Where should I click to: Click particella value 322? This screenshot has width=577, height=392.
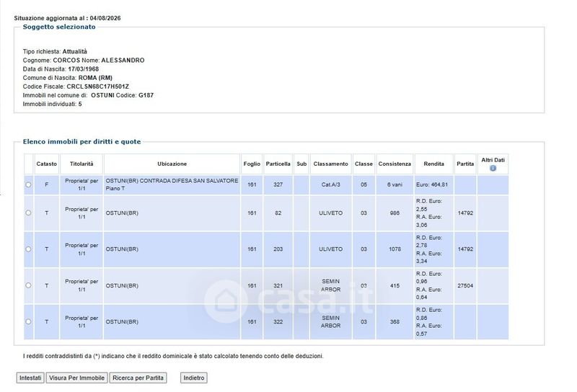point(278,322)
